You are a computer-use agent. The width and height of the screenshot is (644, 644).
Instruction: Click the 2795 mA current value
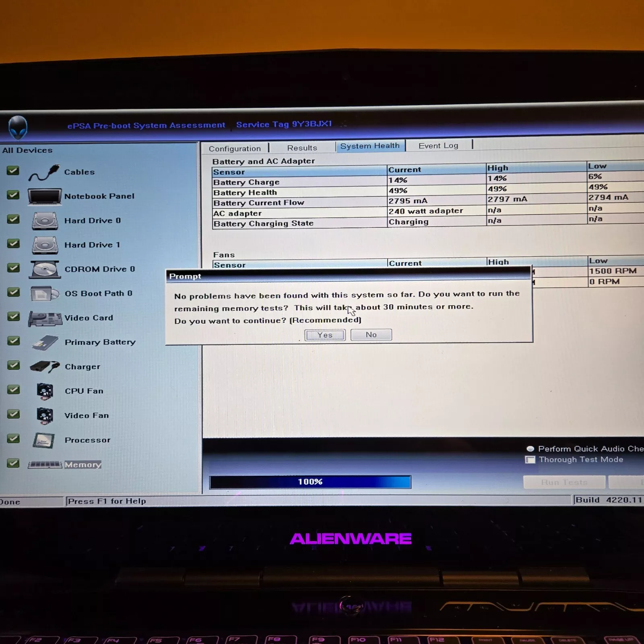(x=408, y=200)
